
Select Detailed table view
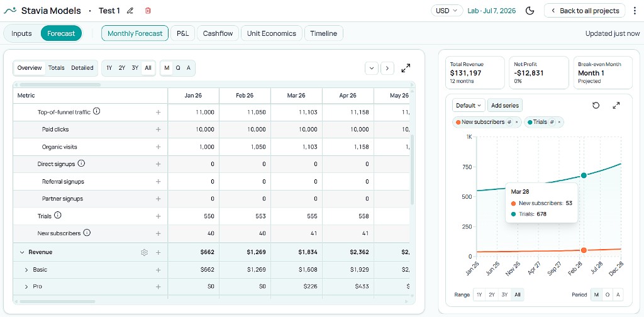(x=82, y=68)
